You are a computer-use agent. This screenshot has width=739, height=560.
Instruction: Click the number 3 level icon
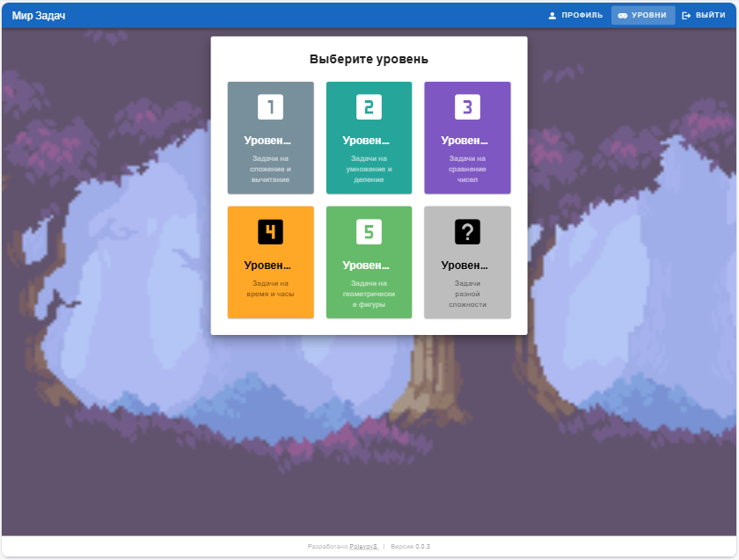click(x=467, y=107)
